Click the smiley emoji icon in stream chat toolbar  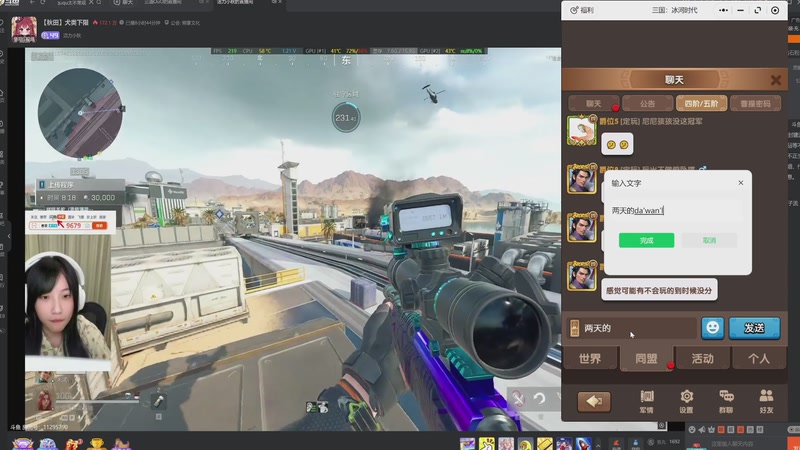[x=691, y=430]
